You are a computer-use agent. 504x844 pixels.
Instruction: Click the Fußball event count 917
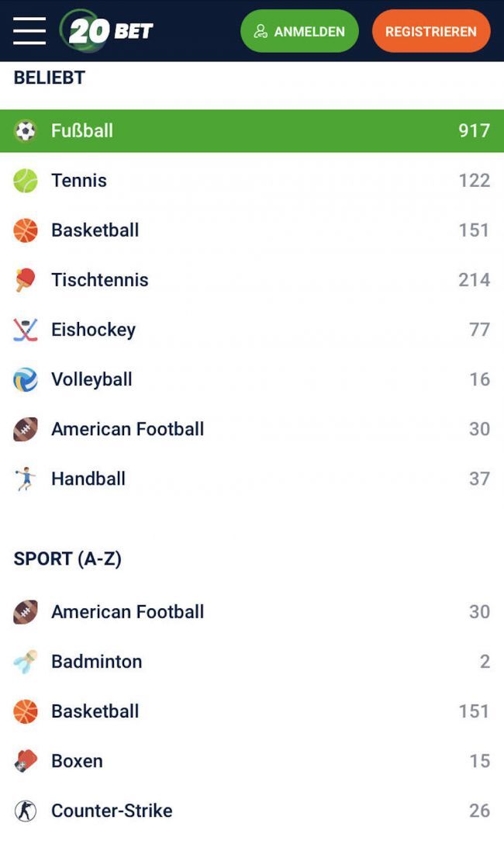pos(474,131)
